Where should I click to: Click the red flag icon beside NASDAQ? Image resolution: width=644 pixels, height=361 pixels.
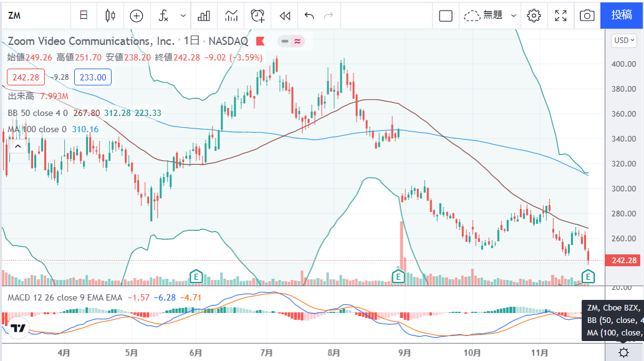(260, 41)
